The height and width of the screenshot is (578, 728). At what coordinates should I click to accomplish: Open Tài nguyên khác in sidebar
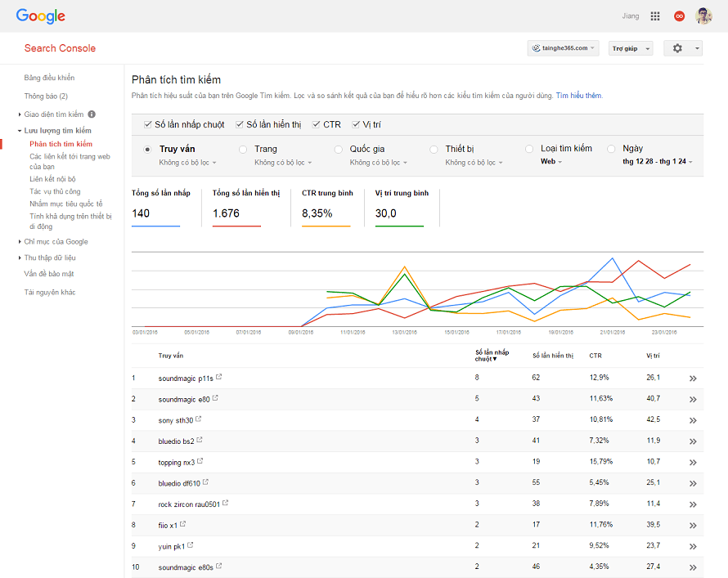(50, 292)
